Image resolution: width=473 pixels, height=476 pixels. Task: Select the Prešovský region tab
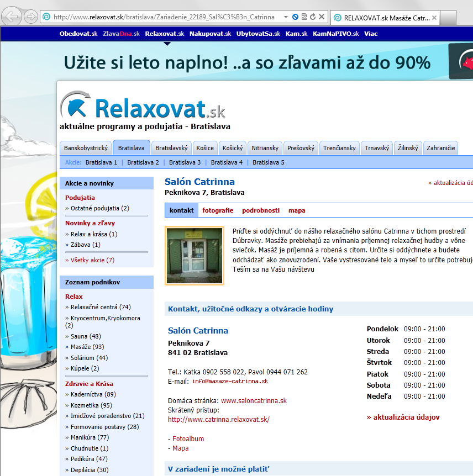(x=301, y=148)
